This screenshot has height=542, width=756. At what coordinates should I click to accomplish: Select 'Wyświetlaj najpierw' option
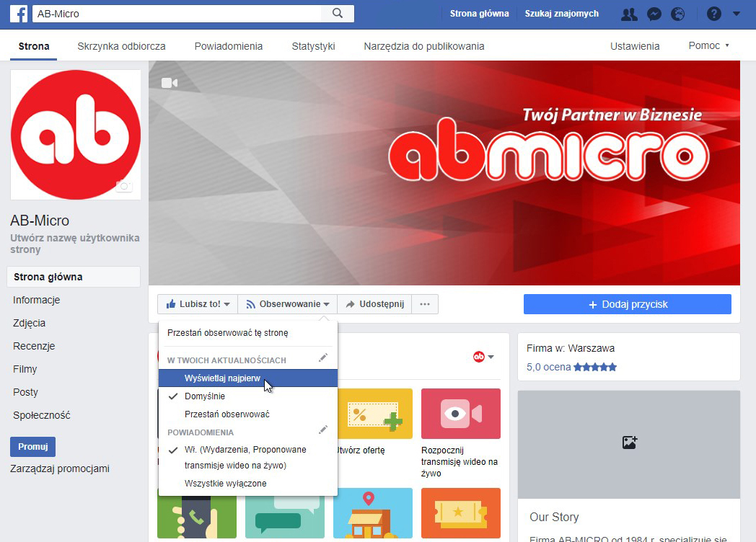pos(248,378)
